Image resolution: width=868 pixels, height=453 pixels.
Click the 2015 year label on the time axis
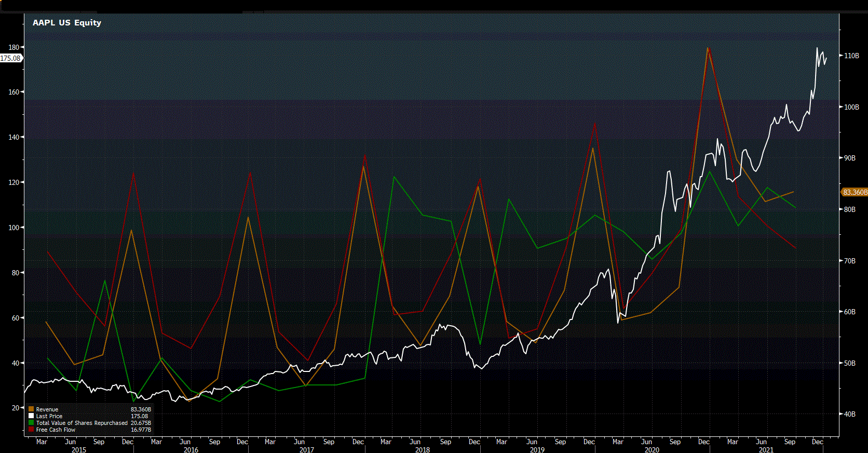(79, 449)
